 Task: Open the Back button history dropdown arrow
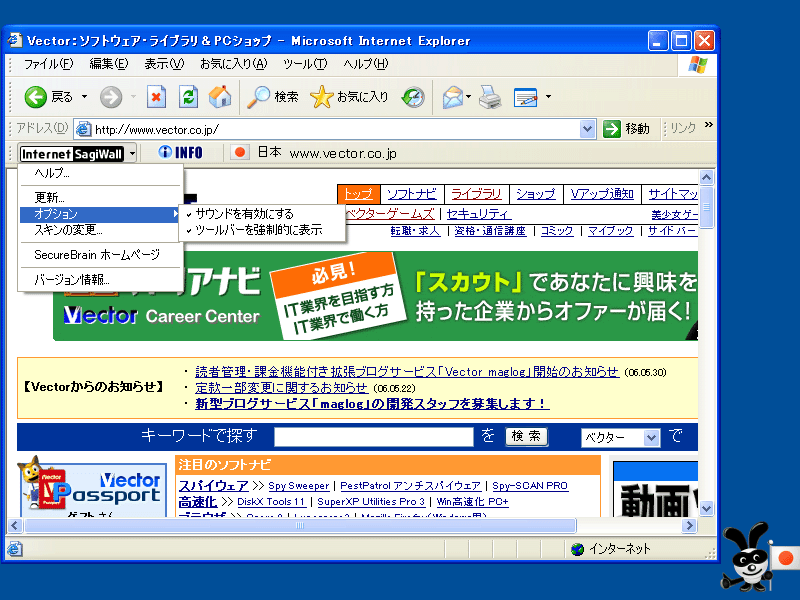coord(85,96)
